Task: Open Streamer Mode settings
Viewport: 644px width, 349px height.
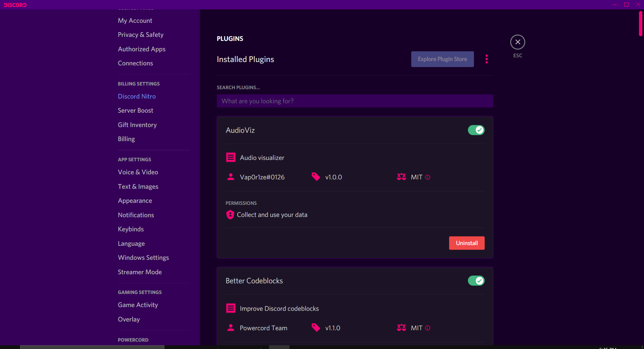Action: point(140,272)
